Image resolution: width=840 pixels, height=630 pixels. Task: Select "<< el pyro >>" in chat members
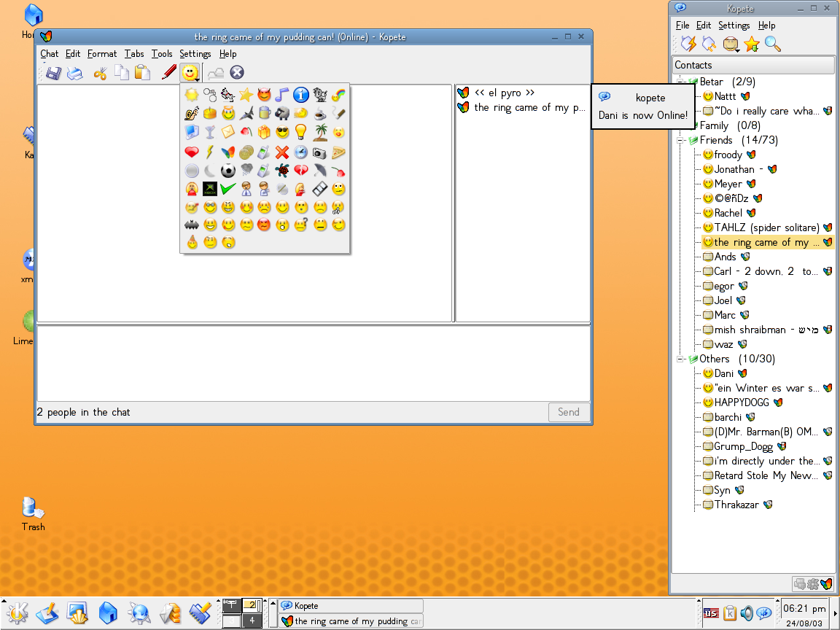[x=504, y=93]
